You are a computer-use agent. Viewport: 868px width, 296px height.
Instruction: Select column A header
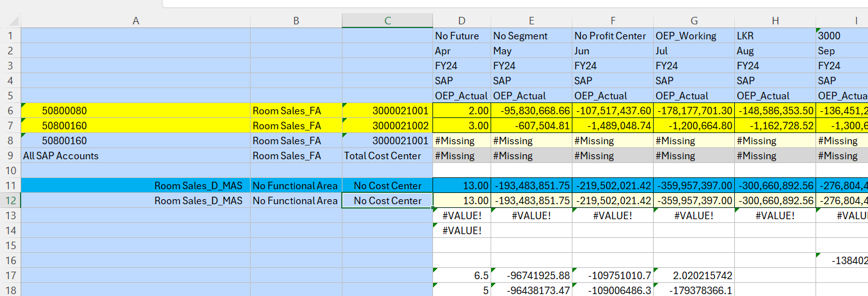click(x=136, y=21)
